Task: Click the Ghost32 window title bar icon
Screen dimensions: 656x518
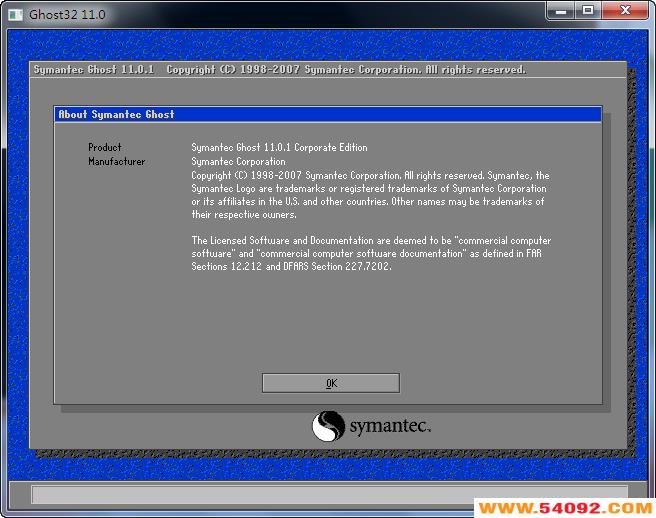Action: 15,15
